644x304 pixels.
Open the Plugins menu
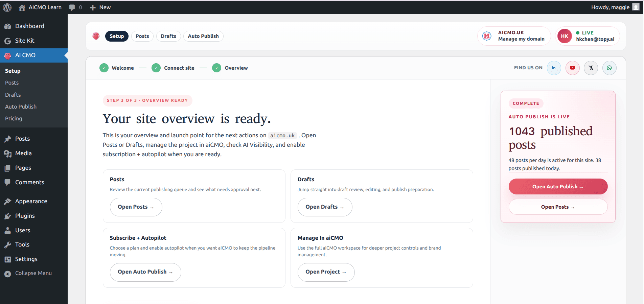click(34, 216)
